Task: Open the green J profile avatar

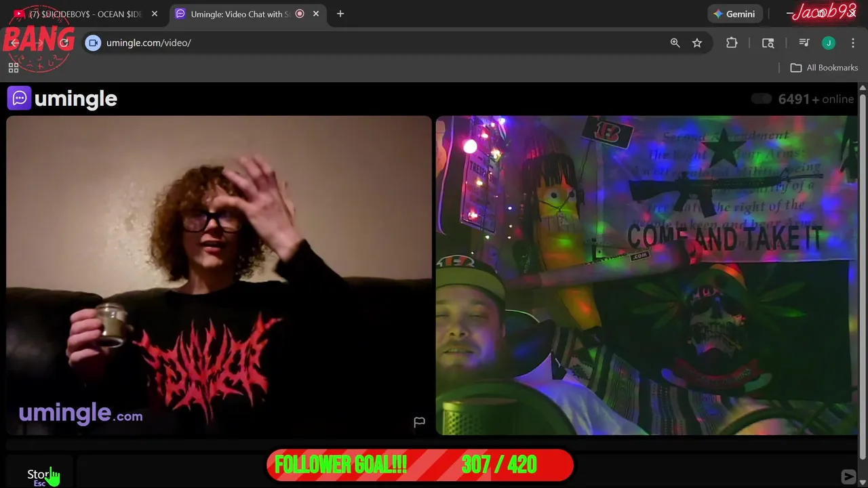Action: coord(829,43)
